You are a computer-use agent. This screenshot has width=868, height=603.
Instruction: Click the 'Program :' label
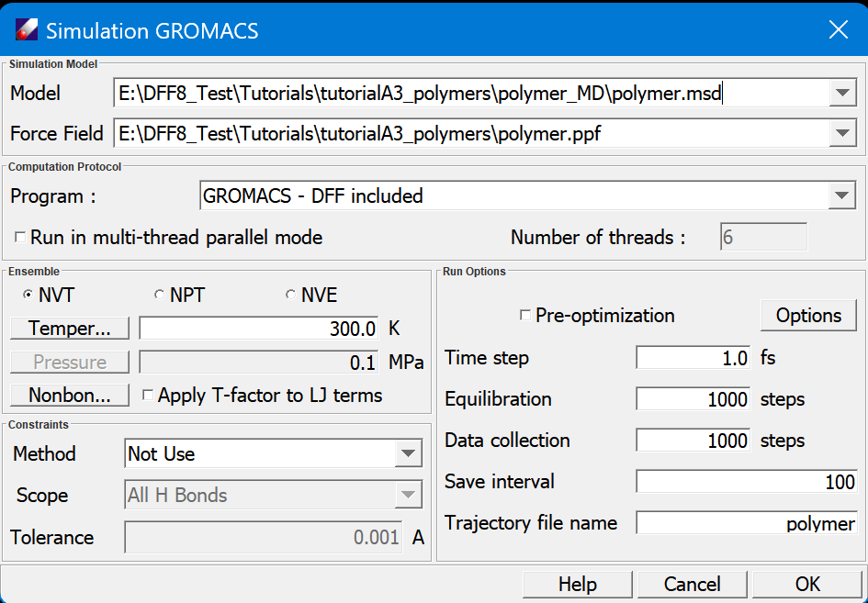[x=53, y=196]
